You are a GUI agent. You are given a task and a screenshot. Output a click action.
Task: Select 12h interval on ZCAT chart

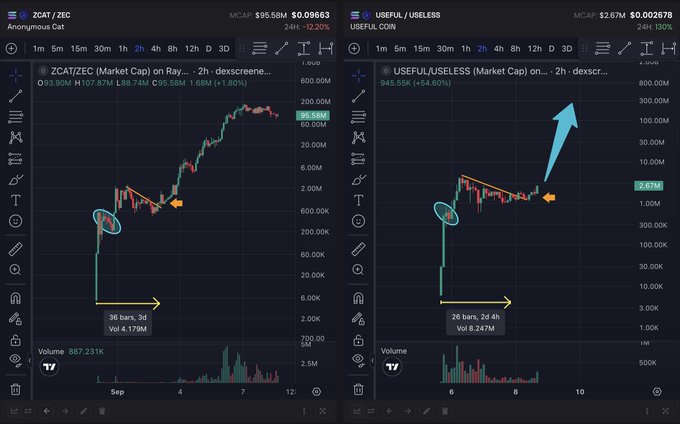pos(192,49)
